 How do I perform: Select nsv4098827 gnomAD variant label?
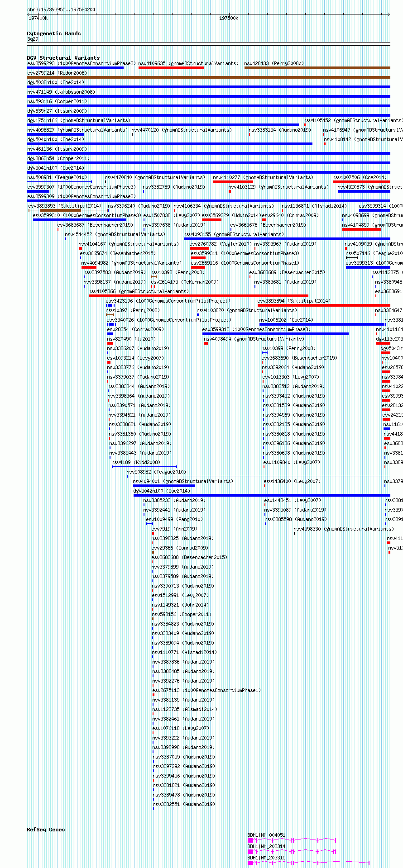77,130
